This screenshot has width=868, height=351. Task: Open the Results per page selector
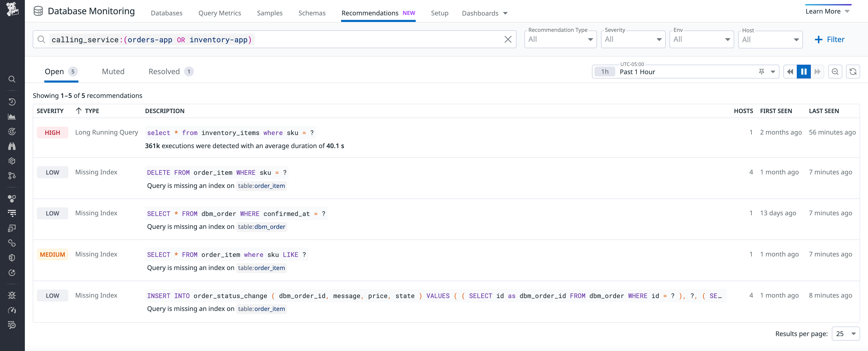(845, 333)
